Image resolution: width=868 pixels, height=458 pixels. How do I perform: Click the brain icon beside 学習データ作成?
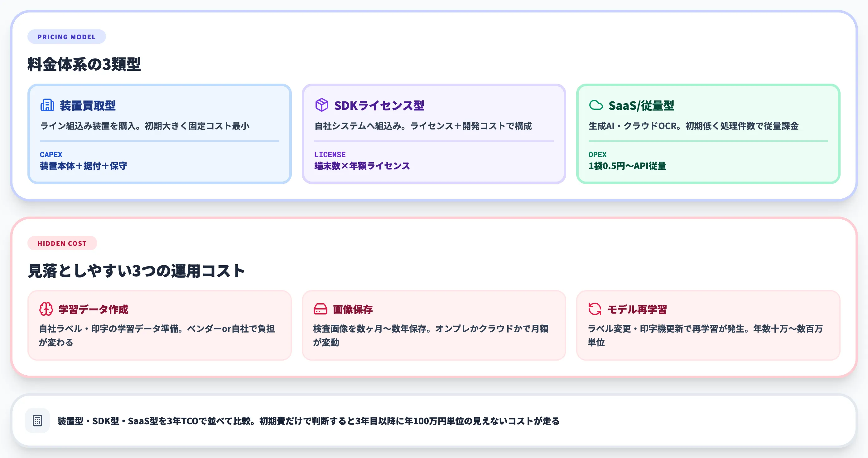(x=46, y=309)
